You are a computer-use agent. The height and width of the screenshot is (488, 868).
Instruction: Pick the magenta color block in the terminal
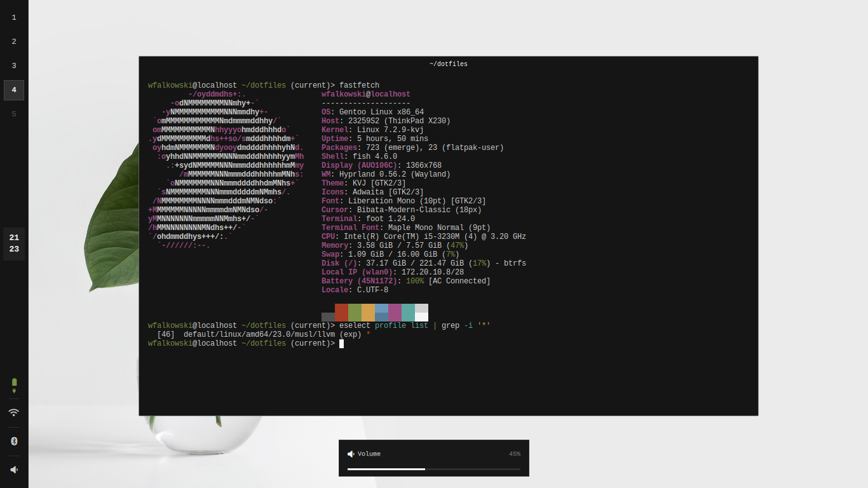(395, 312)
